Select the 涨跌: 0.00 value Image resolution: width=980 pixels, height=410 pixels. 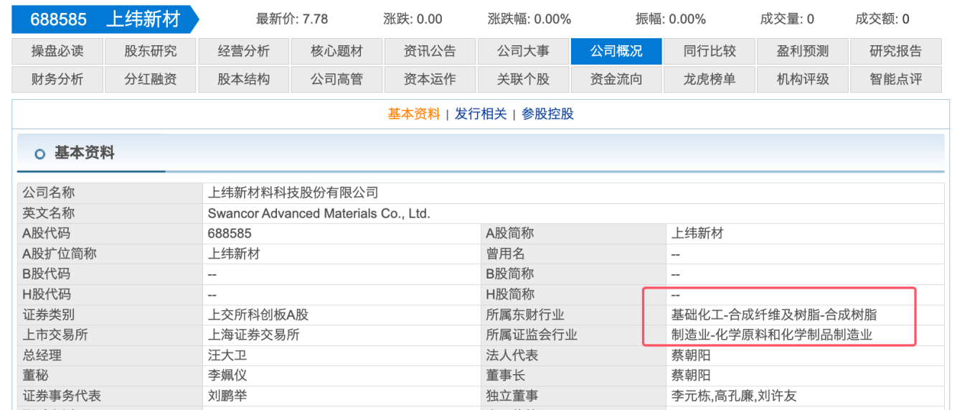413,19
